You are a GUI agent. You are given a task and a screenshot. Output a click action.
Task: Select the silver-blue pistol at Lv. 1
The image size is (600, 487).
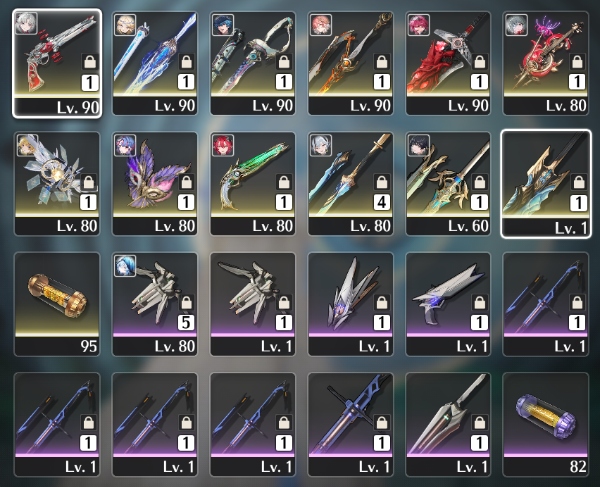pos(448,304)
